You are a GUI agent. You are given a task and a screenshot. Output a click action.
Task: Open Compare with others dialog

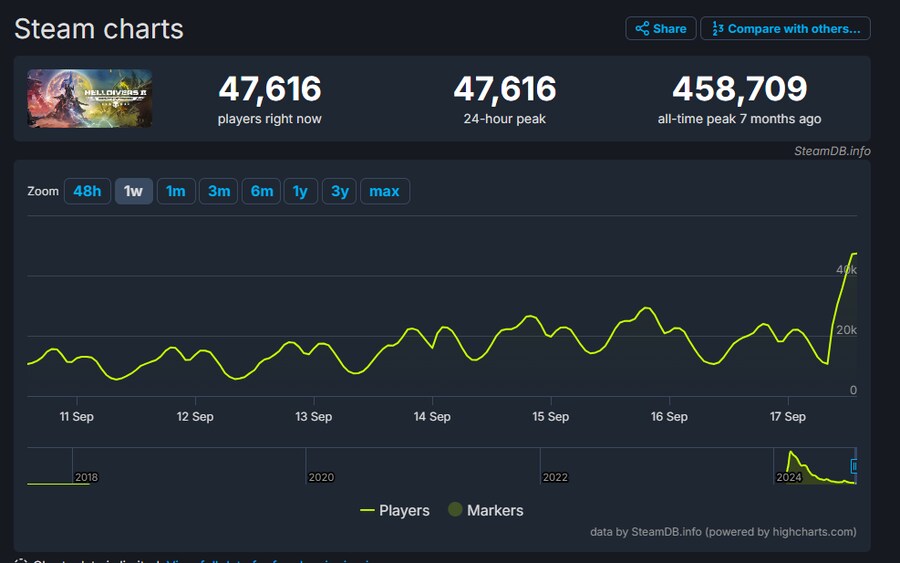click(x=785, y=29)
